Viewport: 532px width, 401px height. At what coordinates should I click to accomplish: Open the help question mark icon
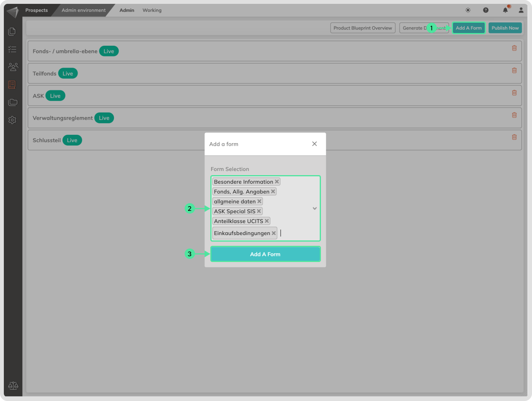click(x=486, y=10)
